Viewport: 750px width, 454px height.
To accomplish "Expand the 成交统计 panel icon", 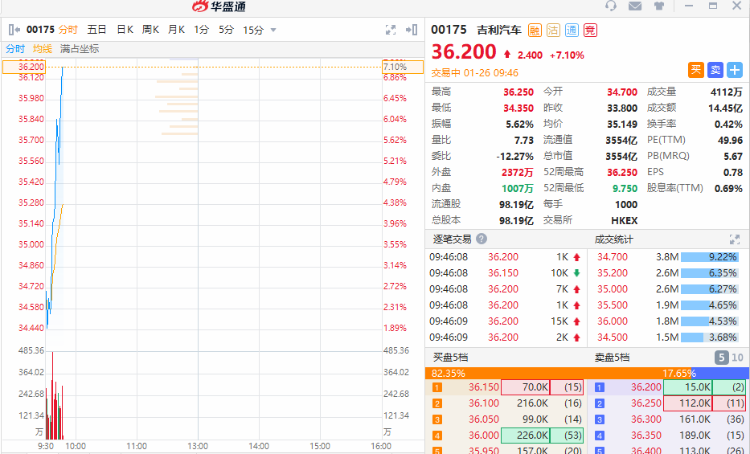I will [x=735, y=239].
